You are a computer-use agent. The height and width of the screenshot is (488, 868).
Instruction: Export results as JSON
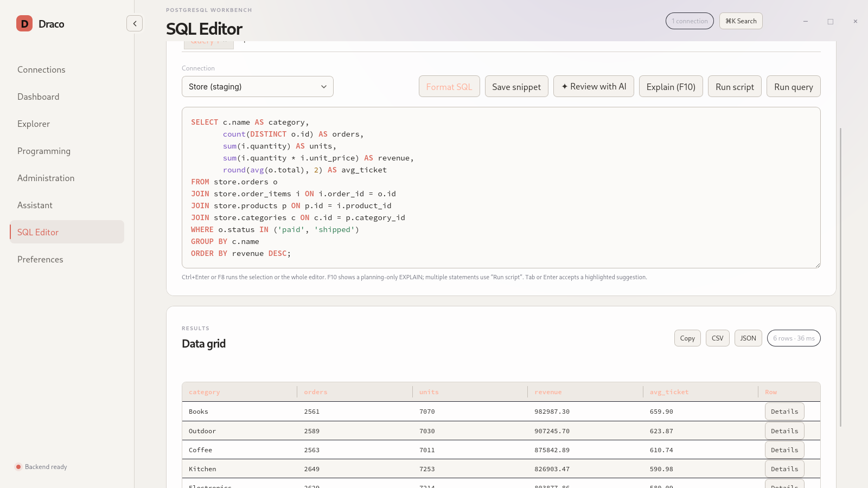pos(748,338)
